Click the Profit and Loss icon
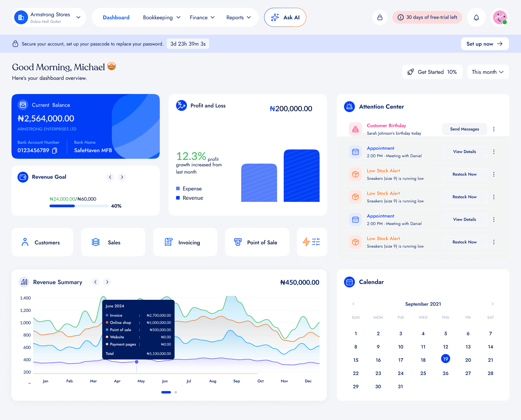This screenshot has width=521, height=420. [x=182, y=105]
